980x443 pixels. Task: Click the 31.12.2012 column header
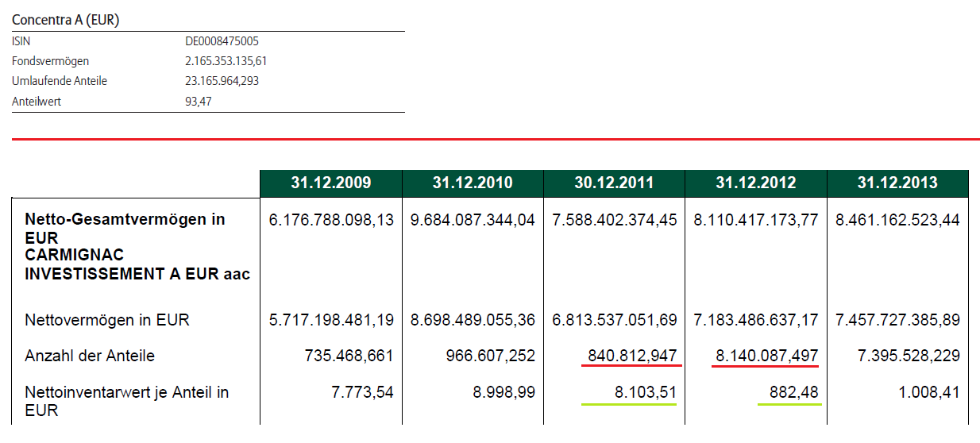coord(755,183)
